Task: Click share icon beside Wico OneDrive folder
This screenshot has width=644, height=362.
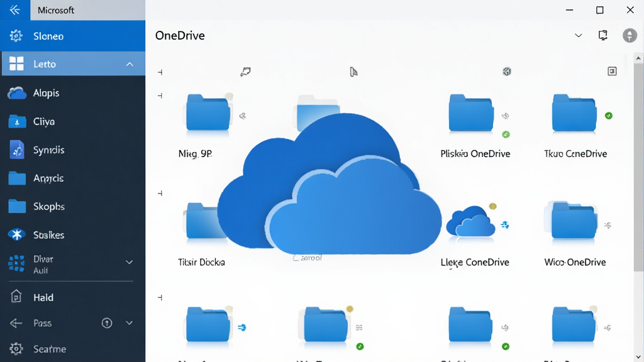Action: click(x=608, y=226)
